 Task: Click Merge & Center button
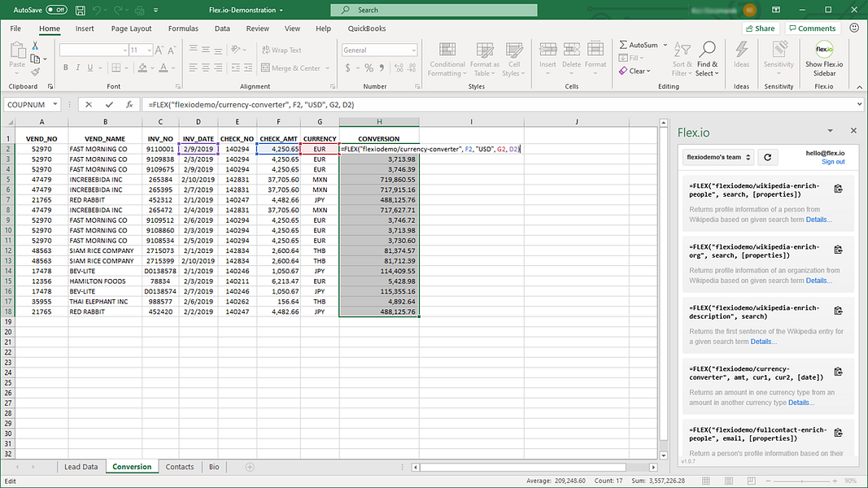tap(290, 68)
